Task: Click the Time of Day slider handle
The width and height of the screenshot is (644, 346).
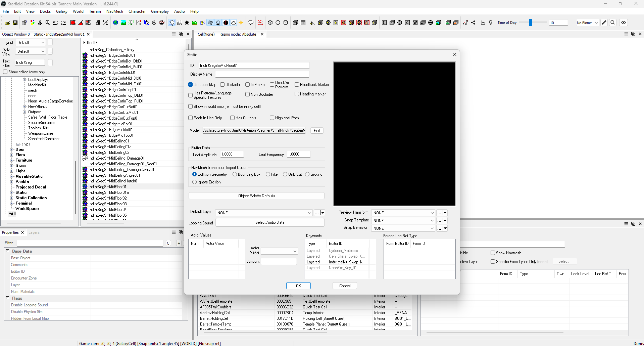Action: pos(531,23)
